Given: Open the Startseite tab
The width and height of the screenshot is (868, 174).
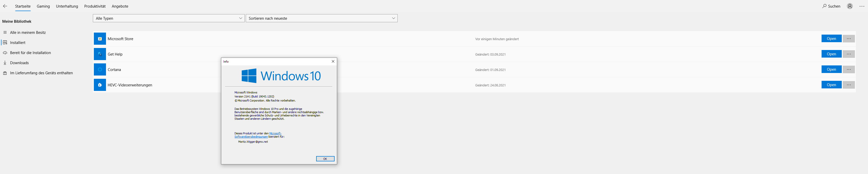Looking at the screenshot, I should [x=22, y=6].
